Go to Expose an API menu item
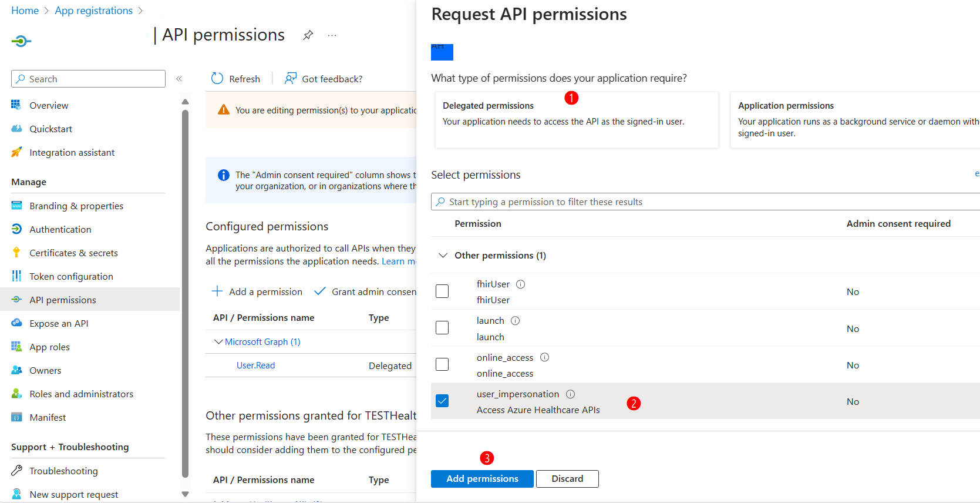Viewport: 980px width, 503px height. coord(59,324)
